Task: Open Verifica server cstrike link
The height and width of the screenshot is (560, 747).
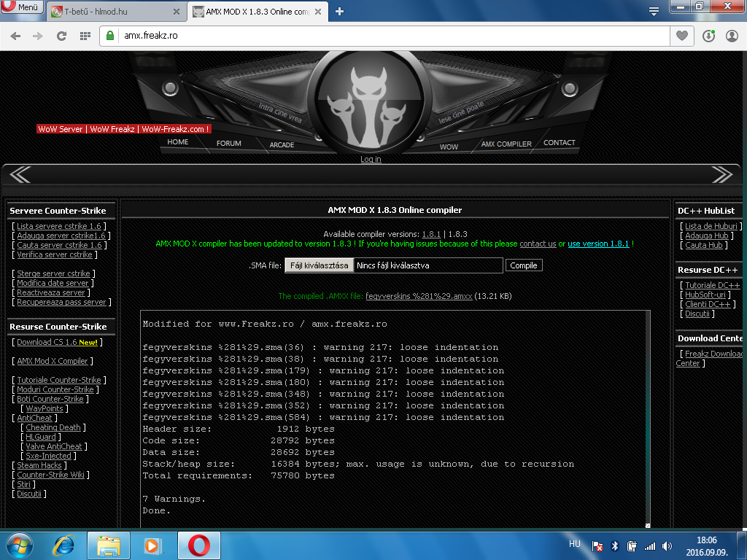Action: (55, 254)
